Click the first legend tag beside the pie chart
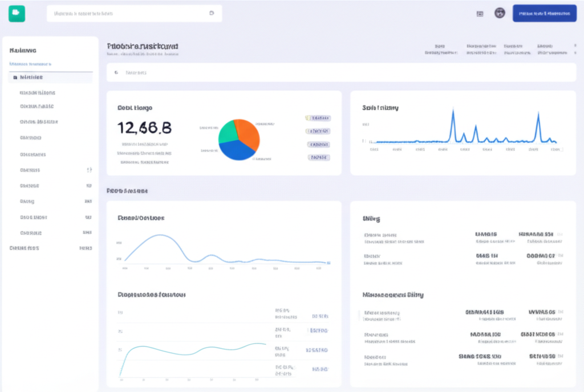 [319, 118]
